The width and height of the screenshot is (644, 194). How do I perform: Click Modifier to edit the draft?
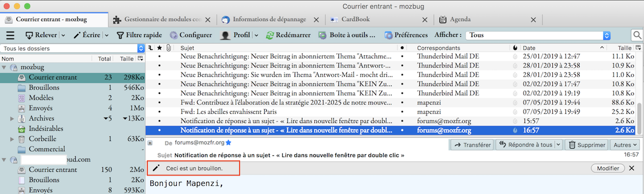pos(607,168)
